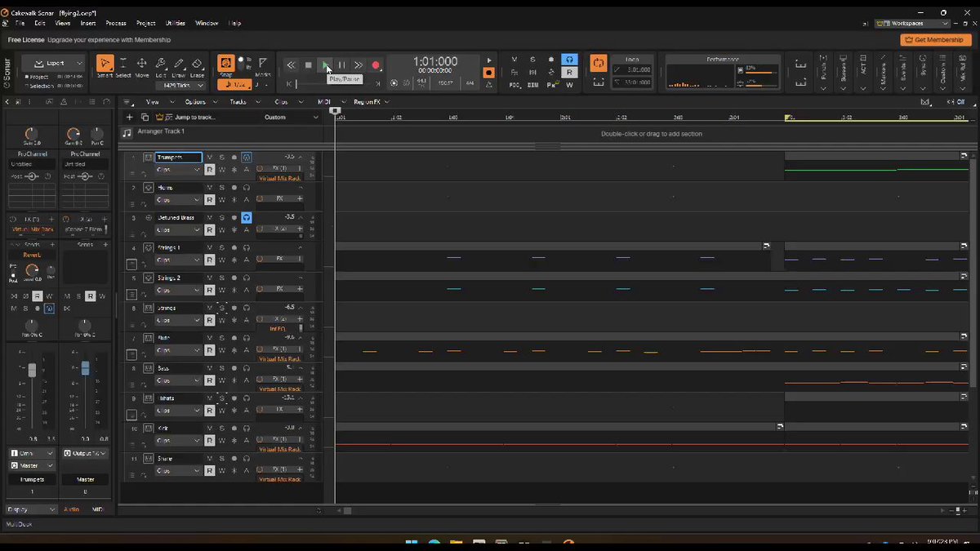Solo the Trumpets track
This screenshot has width=980, height=551.
click(x=221, y=158)
